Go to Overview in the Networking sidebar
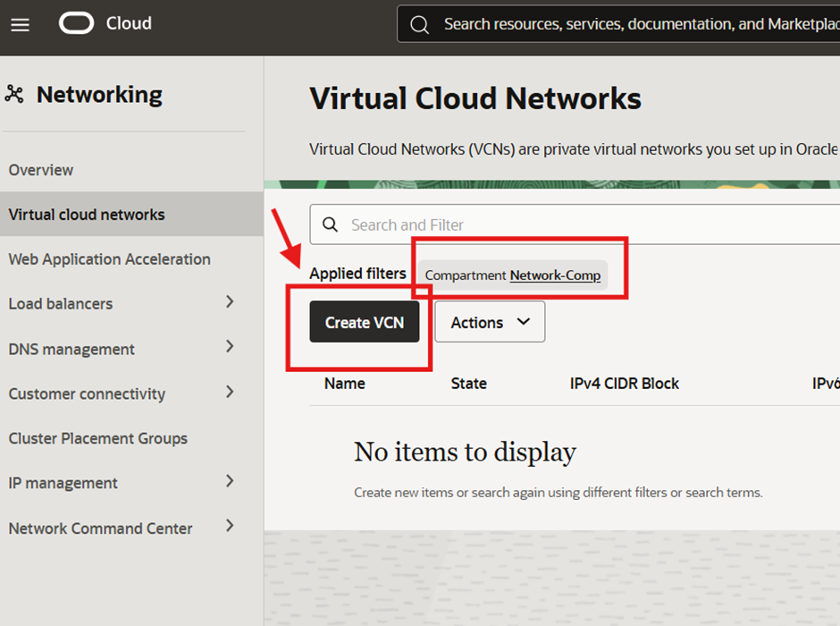840x626 pixels. click(x=41, y=170)
